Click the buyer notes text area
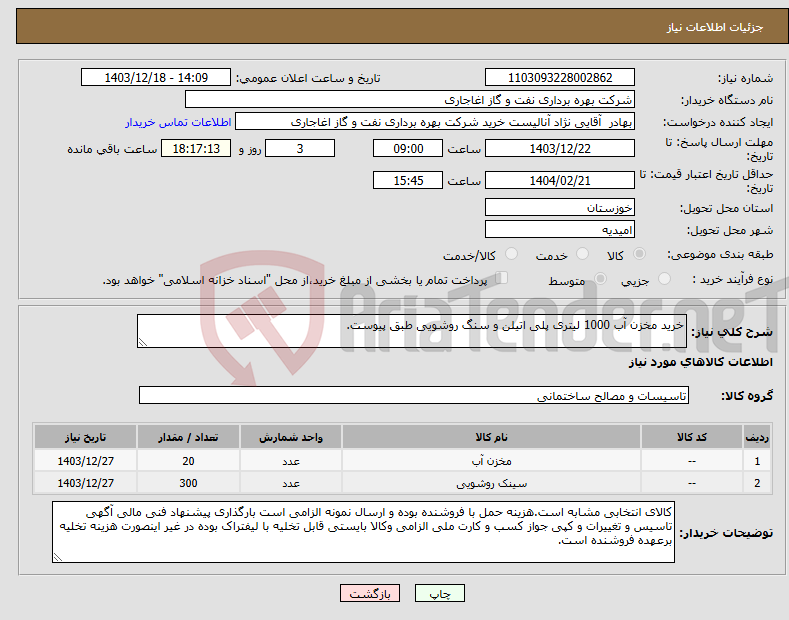The height and width of the screenshot is (620, 789). [363, 532]
